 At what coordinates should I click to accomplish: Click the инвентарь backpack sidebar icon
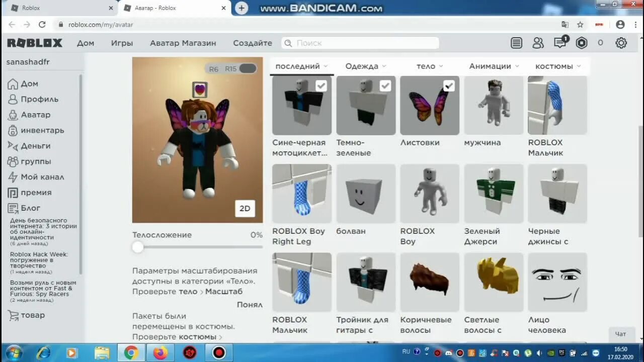point(13,131)
